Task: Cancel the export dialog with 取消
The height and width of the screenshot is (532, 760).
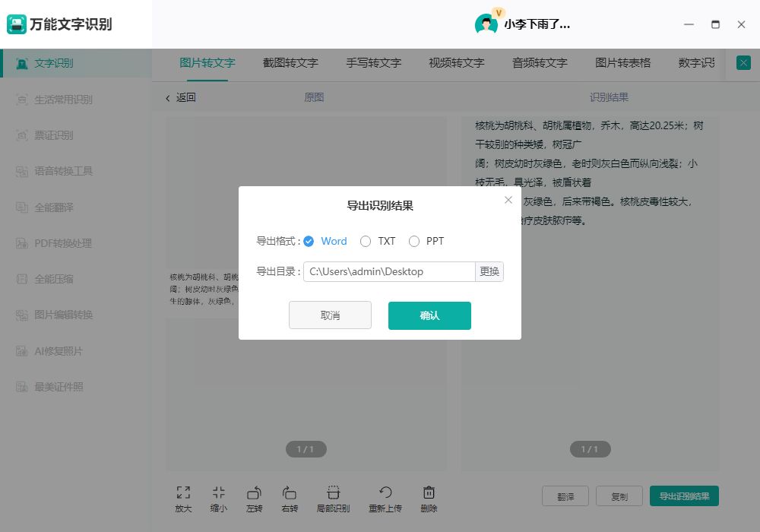Action: click(x=330, y=315)
